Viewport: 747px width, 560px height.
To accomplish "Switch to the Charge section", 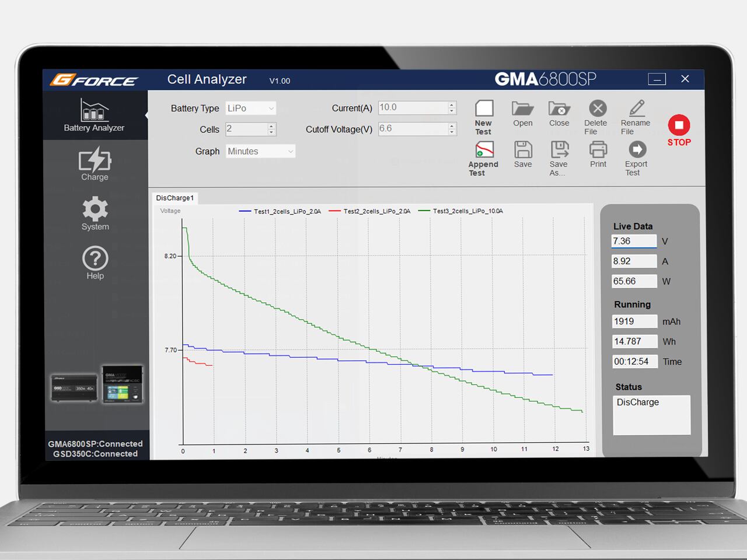I will coord(95,164).
